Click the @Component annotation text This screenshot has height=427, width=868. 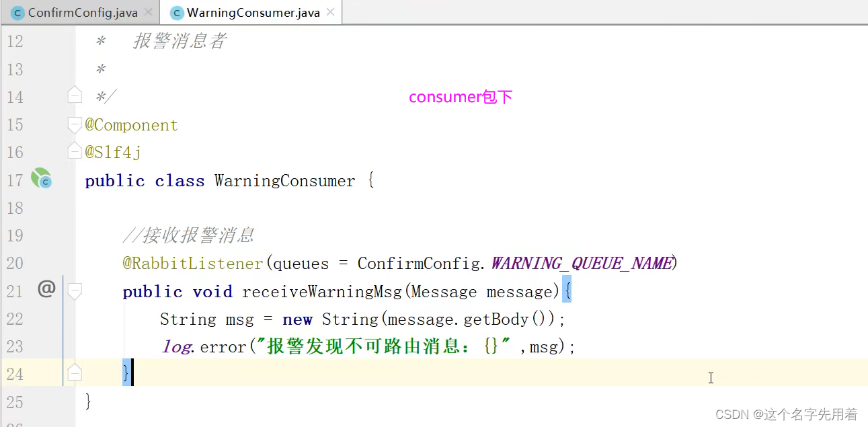click(132, 125)
